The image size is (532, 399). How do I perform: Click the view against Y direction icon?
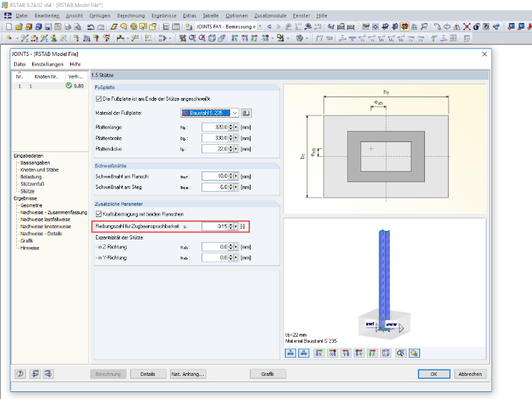[359, 353]
